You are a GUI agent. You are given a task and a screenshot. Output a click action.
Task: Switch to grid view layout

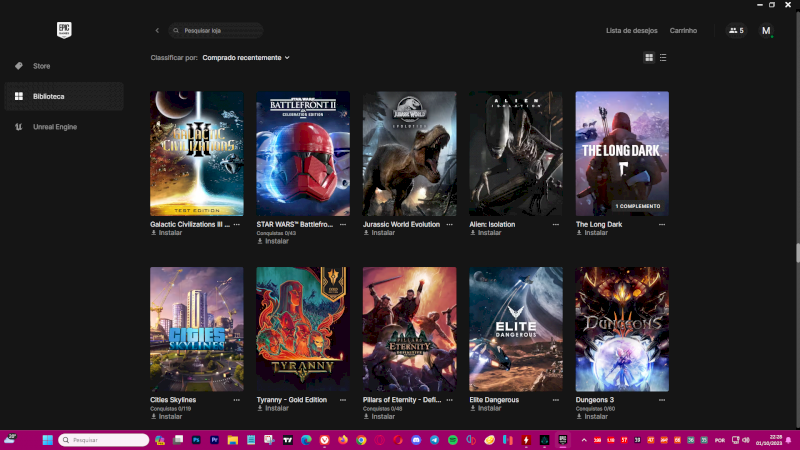tap(649, 58)
